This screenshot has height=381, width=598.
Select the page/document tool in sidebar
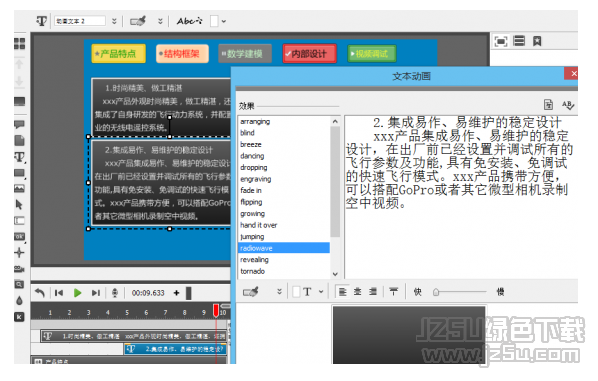point(19,140)
